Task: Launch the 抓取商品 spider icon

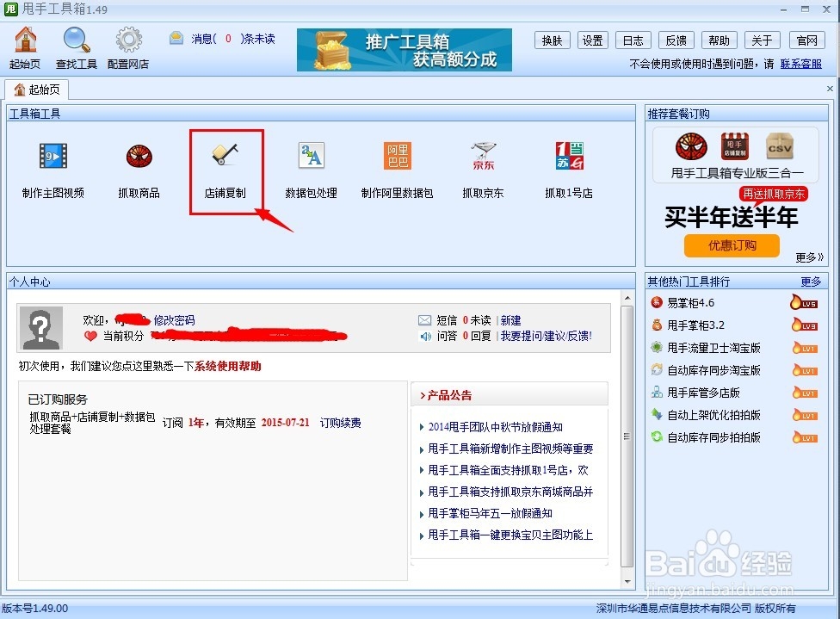Action: point(139,156)
